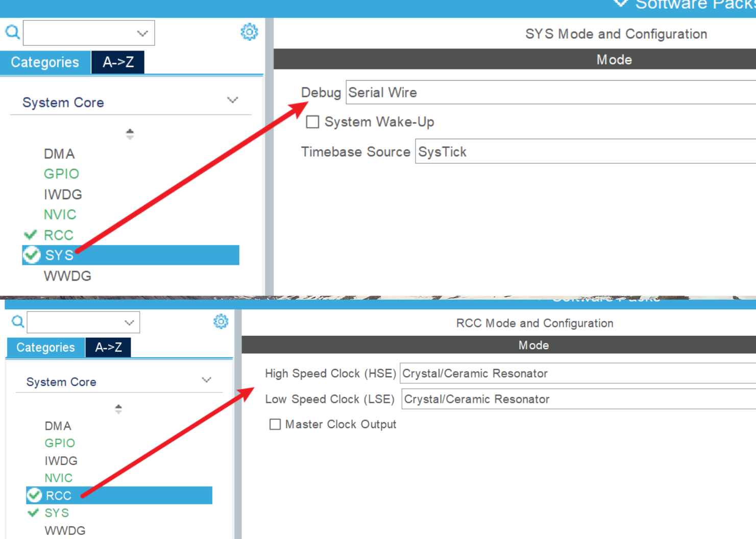Select NVIC in the upper System Core list
The height and width of the screenshot is (539, 756).
coord(60,215)
